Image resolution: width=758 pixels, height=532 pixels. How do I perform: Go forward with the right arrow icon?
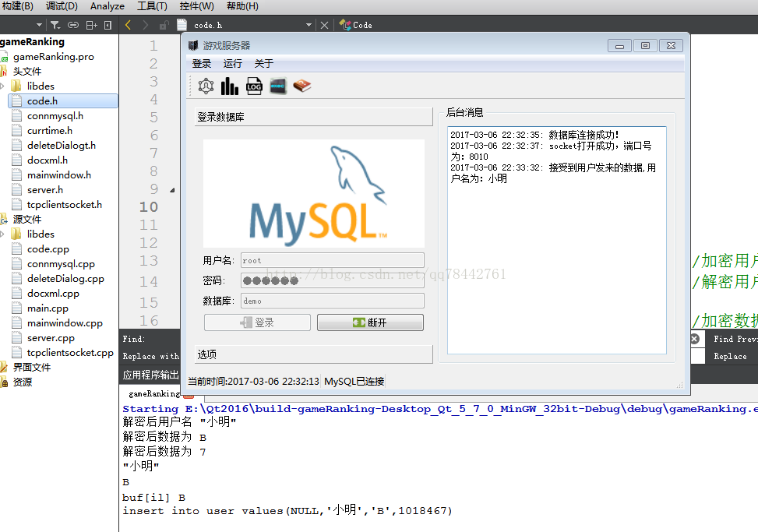click(145, 25)
